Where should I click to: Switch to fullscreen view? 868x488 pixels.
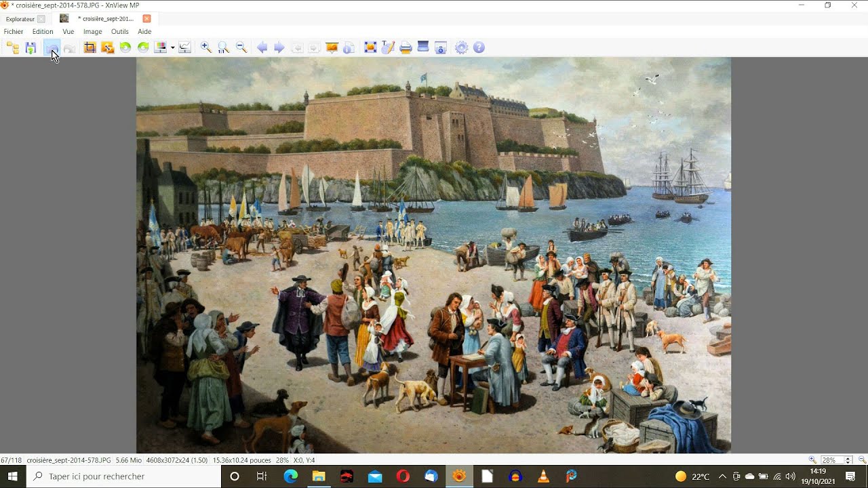coord(370,47)
